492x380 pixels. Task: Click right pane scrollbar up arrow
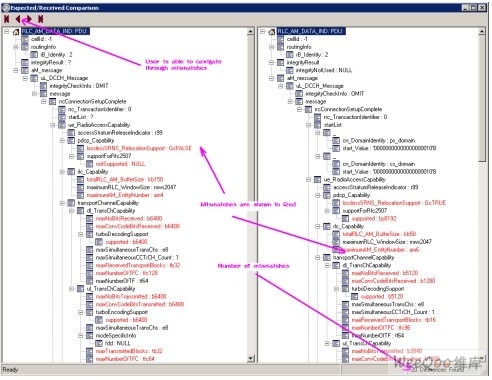tap(482, 32)
